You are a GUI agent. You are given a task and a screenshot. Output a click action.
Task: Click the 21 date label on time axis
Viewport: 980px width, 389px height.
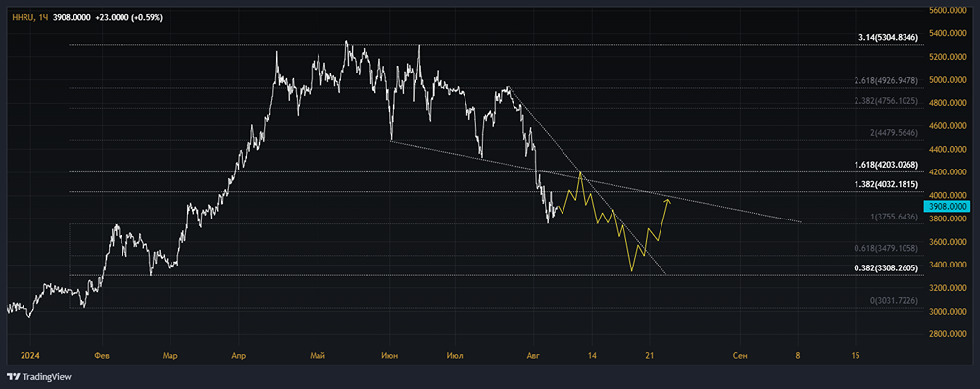(650, 356)
